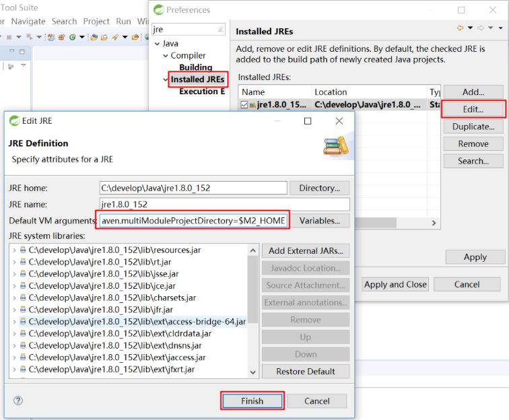Click the Open Type toolbar icon
The width and height of the screenshot is (509, 420).
pos(94,37)
